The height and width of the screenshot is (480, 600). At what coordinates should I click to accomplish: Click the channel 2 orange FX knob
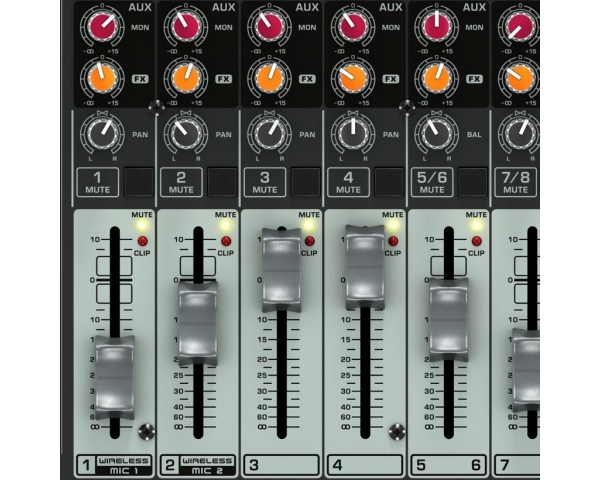(x=186, y=79)
